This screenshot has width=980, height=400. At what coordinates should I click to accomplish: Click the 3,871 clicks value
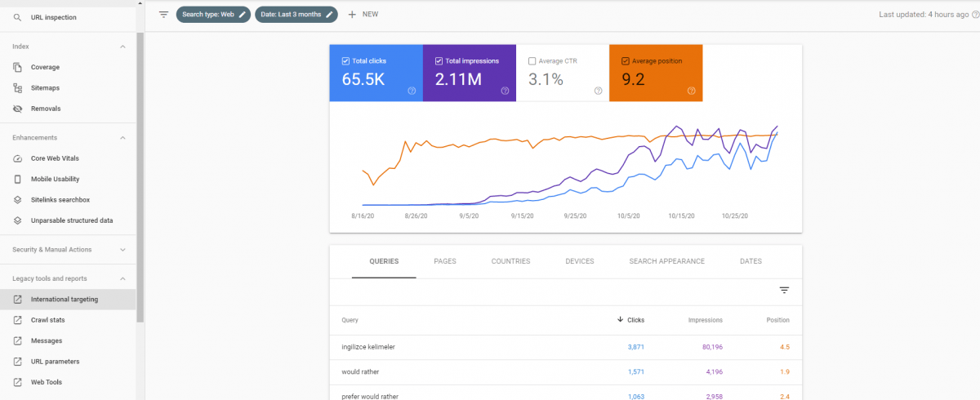coord(636,347)
